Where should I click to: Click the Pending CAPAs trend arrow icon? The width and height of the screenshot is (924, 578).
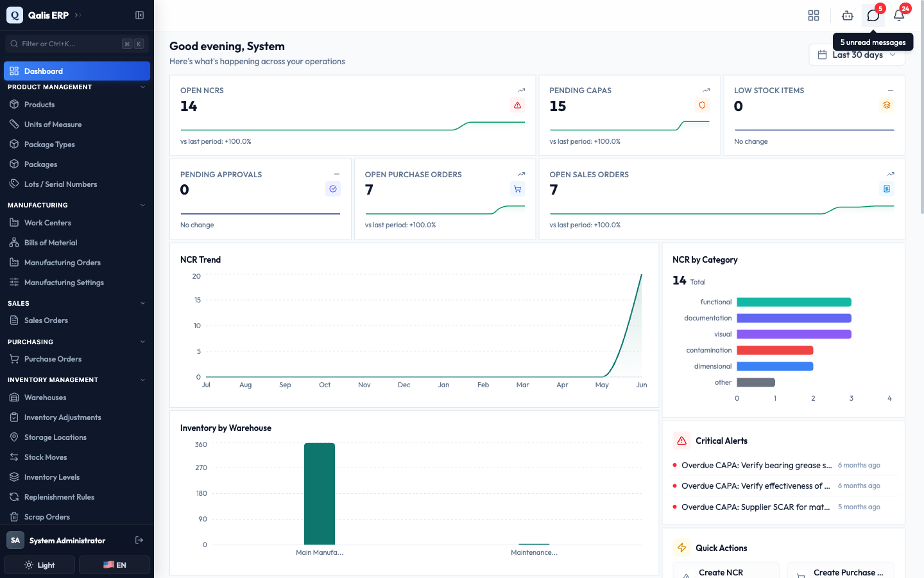point(706,91)
